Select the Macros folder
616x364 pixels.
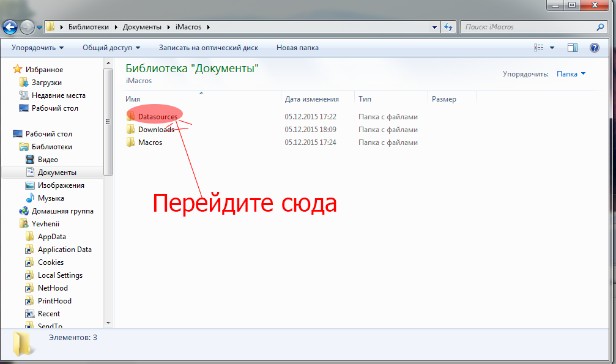coord(150,143)
